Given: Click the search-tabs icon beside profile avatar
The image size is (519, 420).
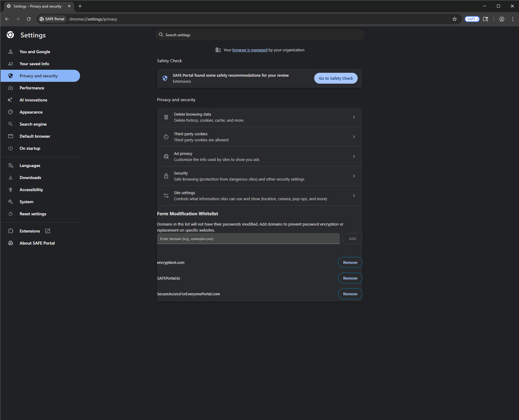Looking at the screenshot, I should click(x=485, y=19).
